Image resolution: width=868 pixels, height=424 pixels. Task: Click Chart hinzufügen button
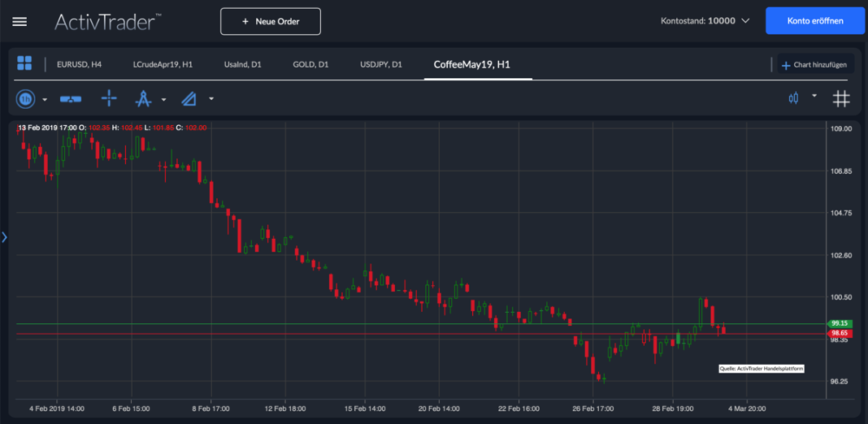click(x=814, y=65)
